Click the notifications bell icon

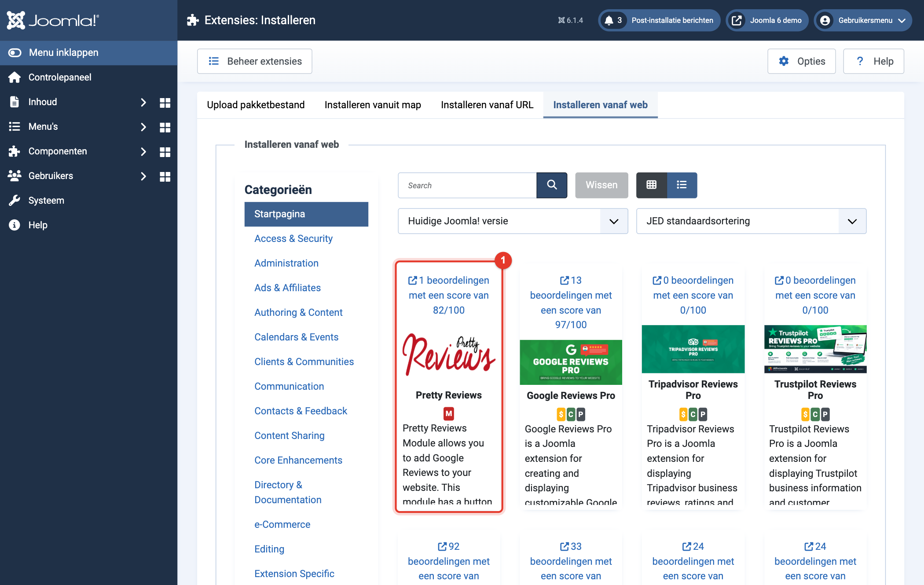(609, 20)
